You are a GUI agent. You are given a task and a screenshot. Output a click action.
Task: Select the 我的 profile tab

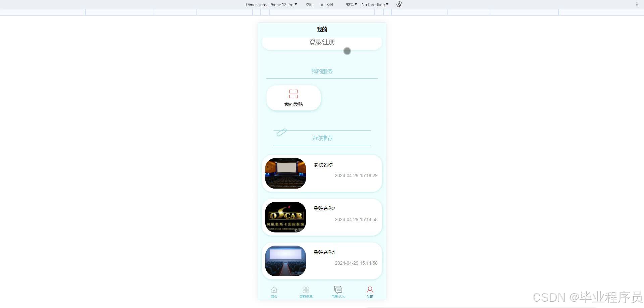pyautogui.click(x=370, y=292)
